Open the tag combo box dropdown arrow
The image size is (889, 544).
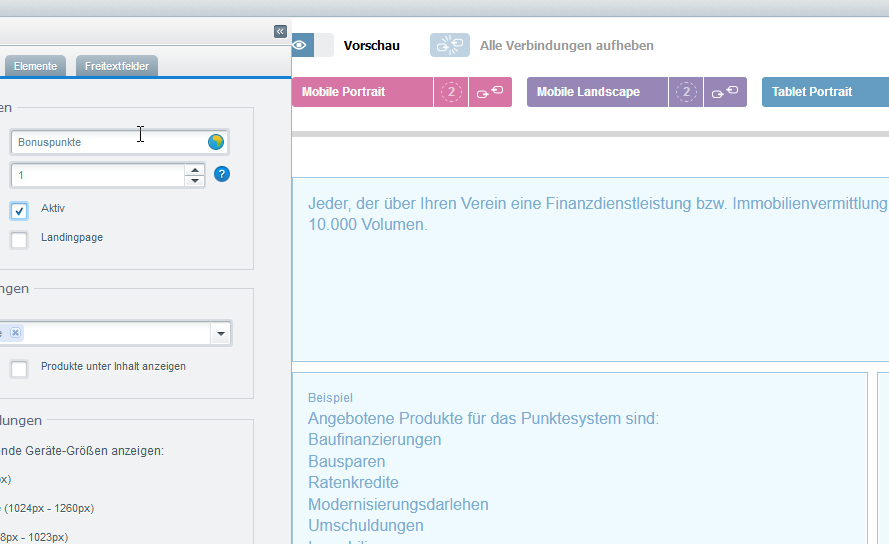pos(220,333)
